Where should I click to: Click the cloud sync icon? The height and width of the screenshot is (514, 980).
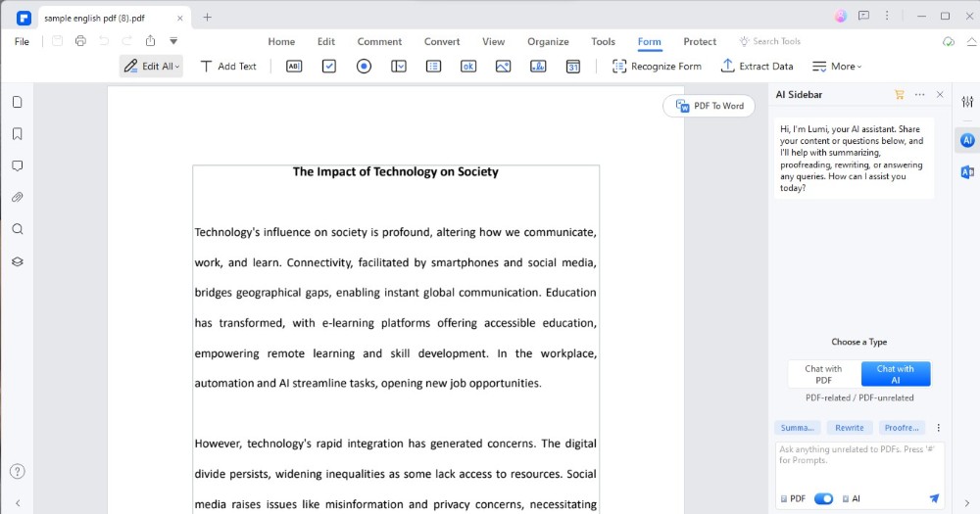point(949,42)
